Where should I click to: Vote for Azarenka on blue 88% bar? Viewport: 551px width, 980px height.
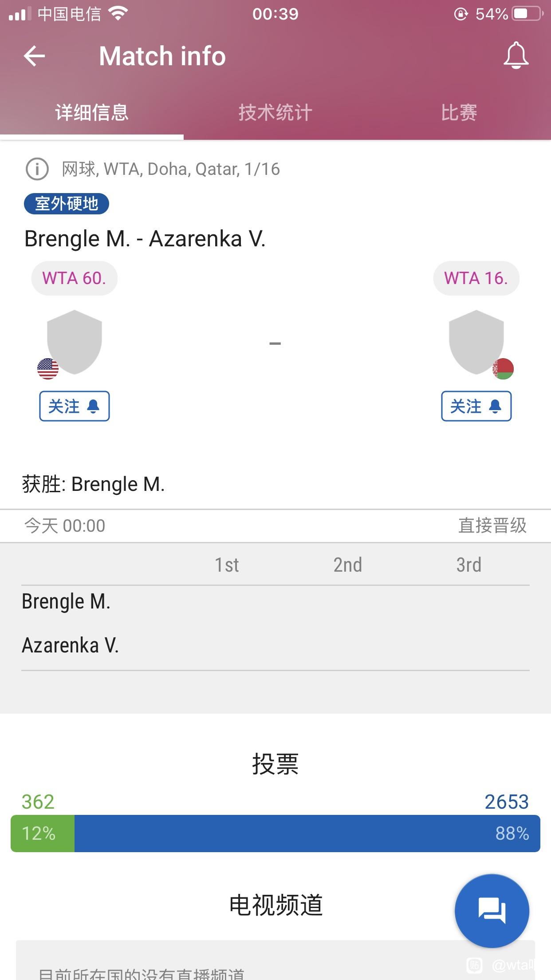click(307, 833)
